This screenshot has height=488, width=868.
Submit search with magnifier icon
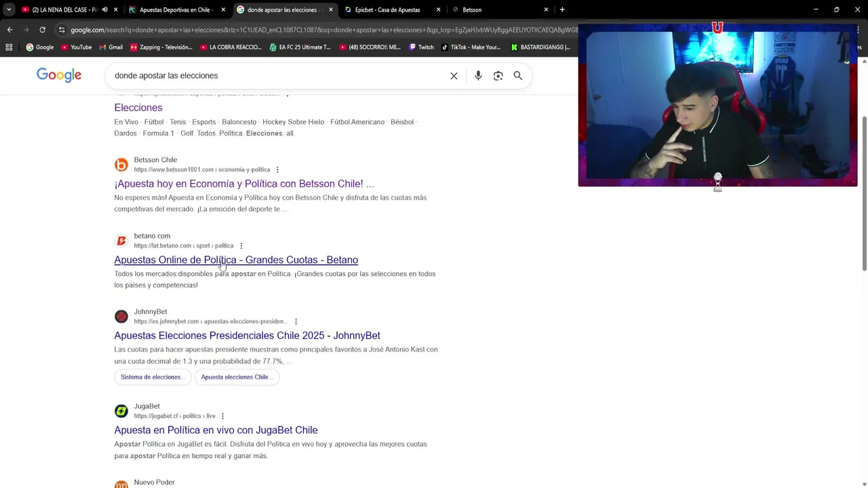point(518,76)
